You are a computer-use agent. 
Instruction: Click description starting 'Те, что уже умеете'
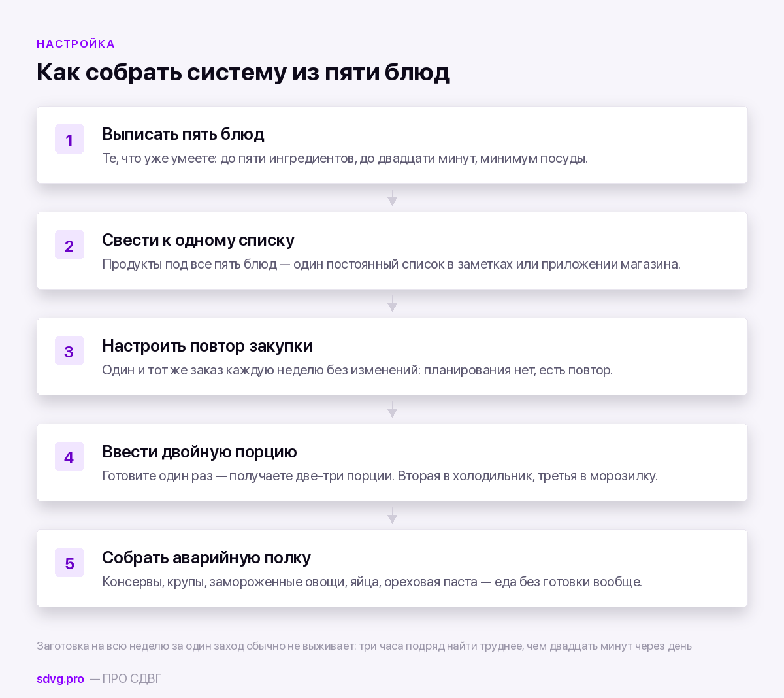[x=345, y=158]
